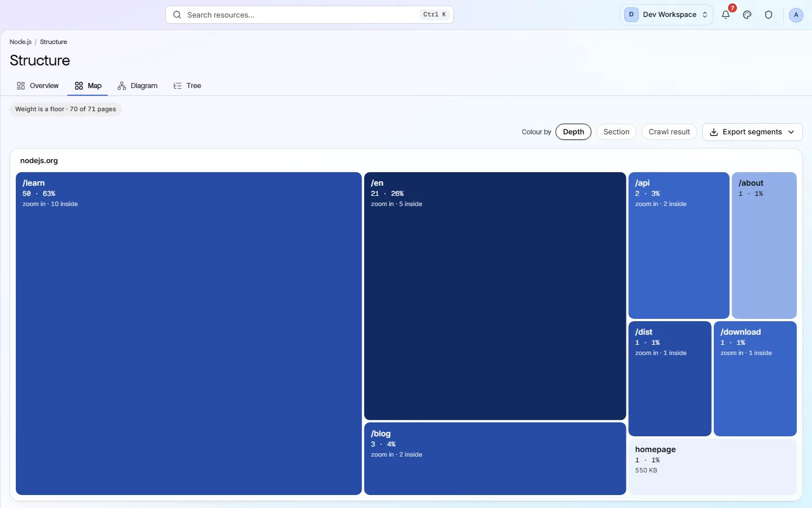Select the homepage tile
The width and height of the screenshot is (812, 508).
click(713, 467)
